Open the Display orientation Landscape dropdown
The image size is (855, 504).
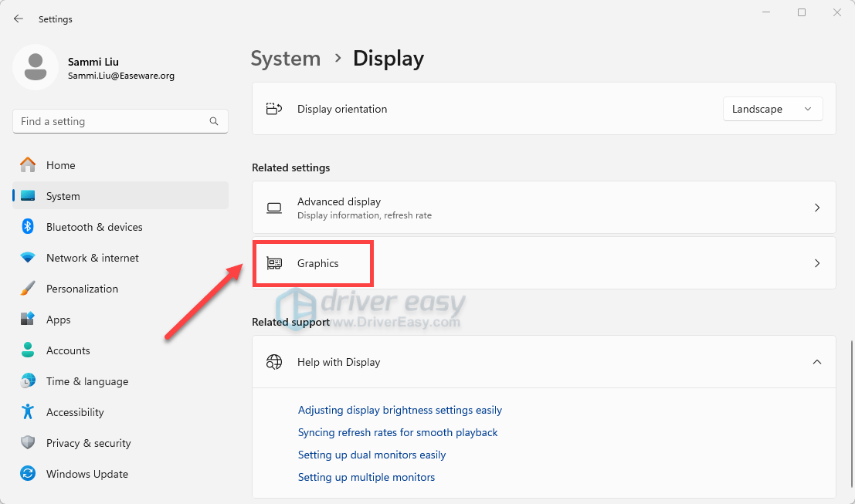[x=772, y=109]
